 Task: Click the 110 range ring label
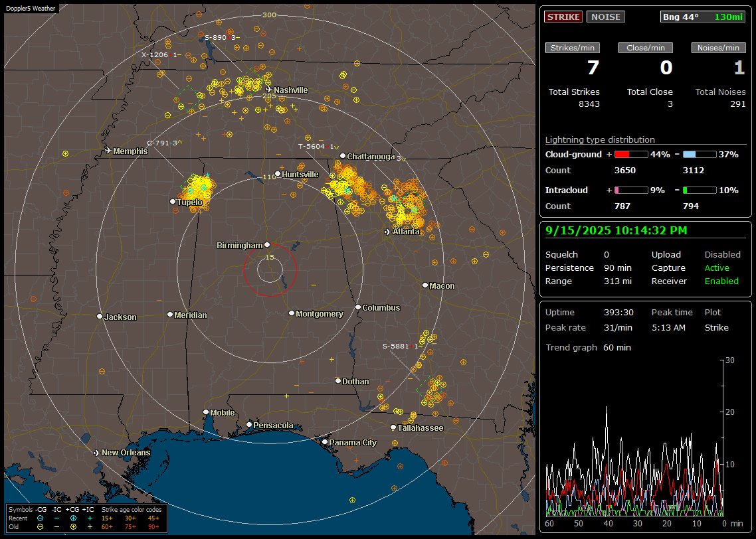click(269, 177)
